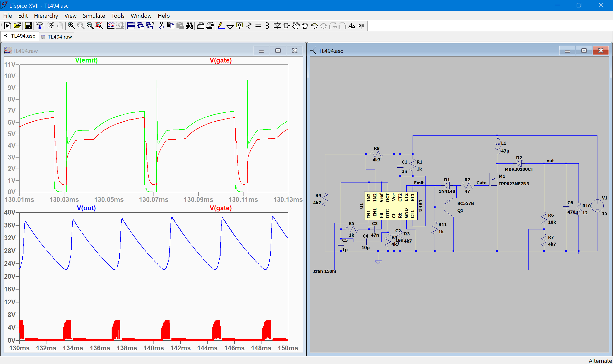Screen dimensions: 613x364
Task: Click the Zoom Full Extents icon
Action: (x=99, y=26)
